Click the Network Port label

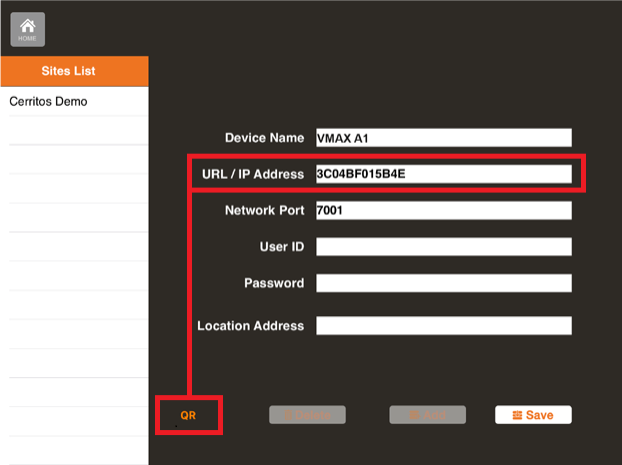tap(264, 210)
